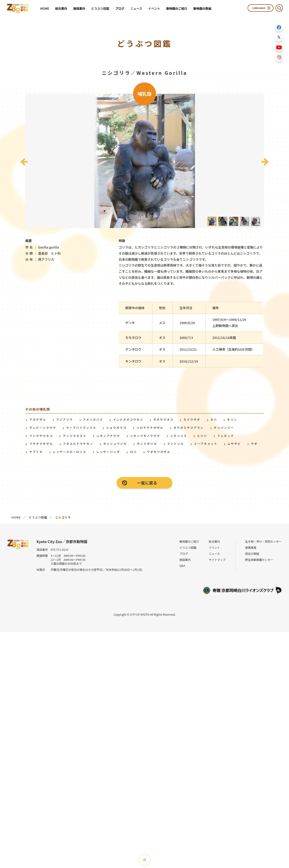Screen dimensions: 289x868
Task: Open the LANGUAGE selector button
Action: (260, 8)
